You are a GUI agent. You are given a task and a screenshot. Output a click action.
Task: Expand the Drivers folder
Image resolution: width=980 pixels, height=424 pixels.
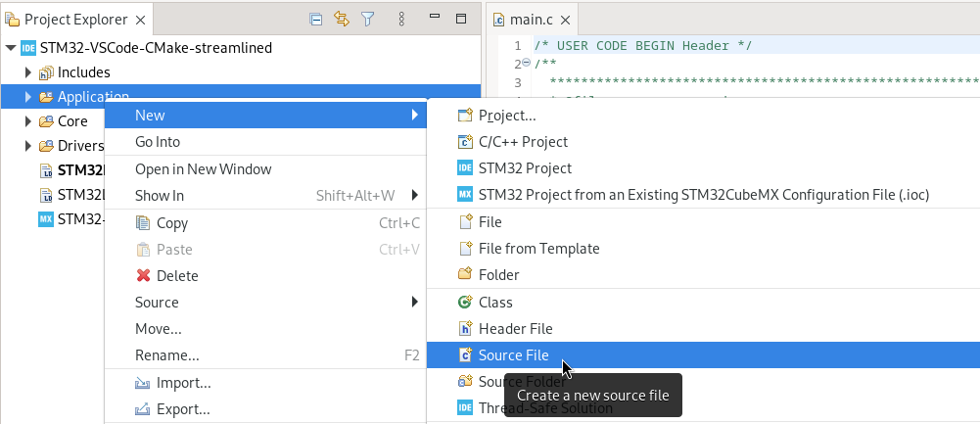pyautogui.click(x=28, y=146)
